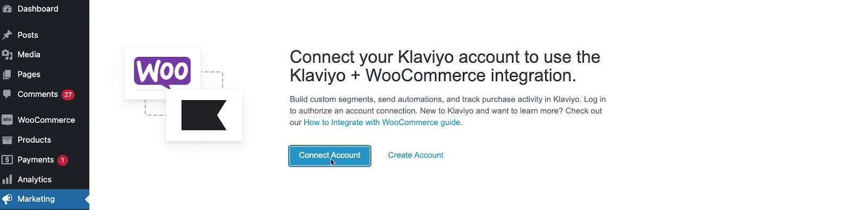Click the Pages document icon
The width and height of the screenshot is (868, 210).
coord(7,75)
